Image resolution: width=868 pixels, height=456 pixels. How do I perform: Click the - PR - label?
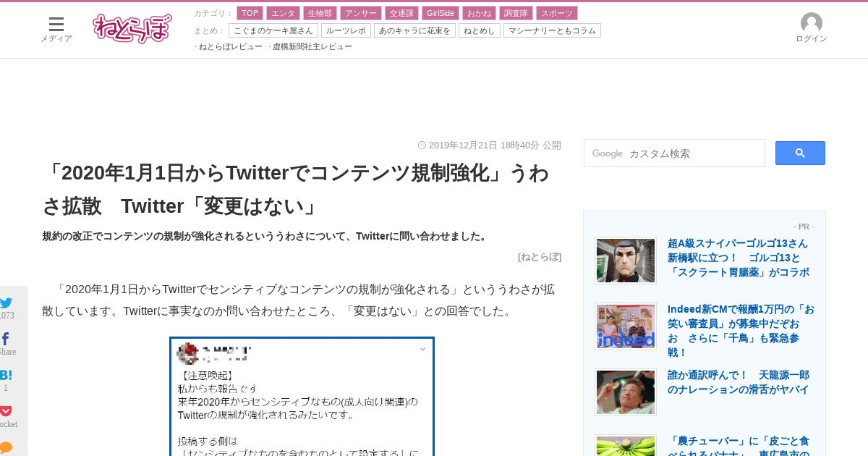tap(804, 227)
